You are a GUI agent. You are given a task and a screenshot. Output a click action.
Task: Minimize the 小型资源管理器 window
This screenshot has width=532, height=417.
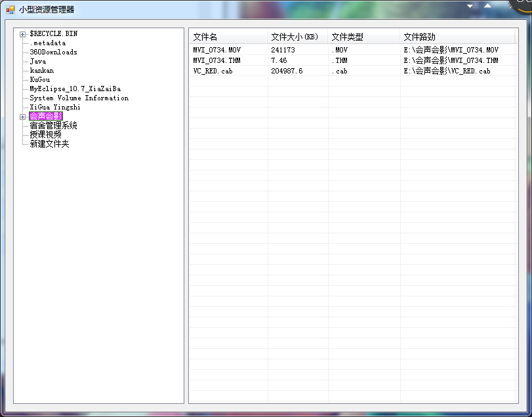(x=470, y=6)
